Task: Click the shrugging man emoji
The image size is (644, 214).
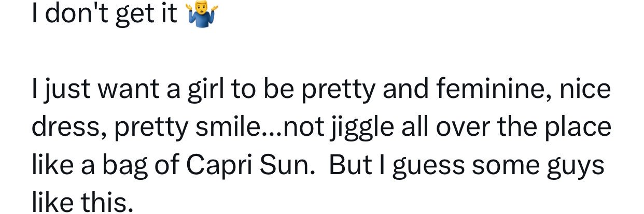Action: 202,14
